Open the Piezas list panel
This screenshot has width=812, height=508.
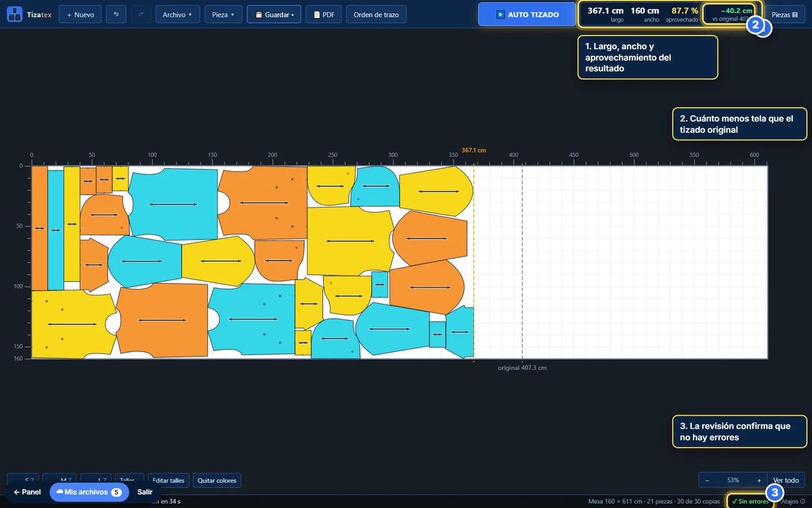tap(785, 14)
